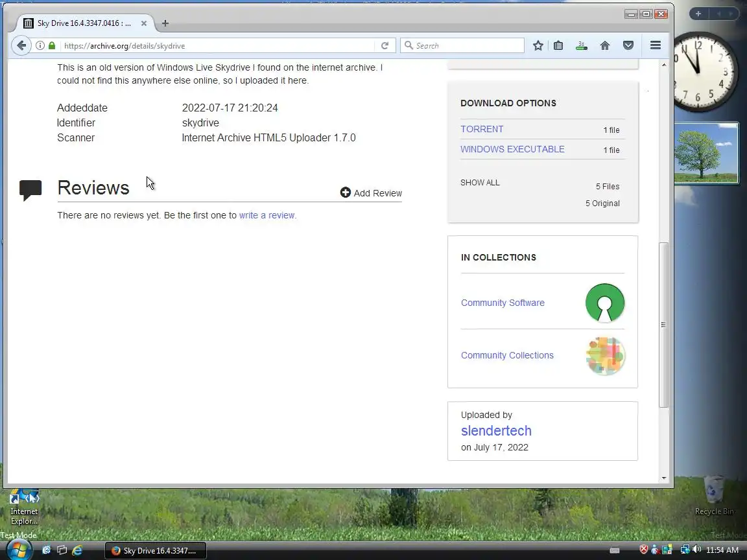Click Show Desktop quick launch icon
The image size is (747, 560).
(47, 550)
